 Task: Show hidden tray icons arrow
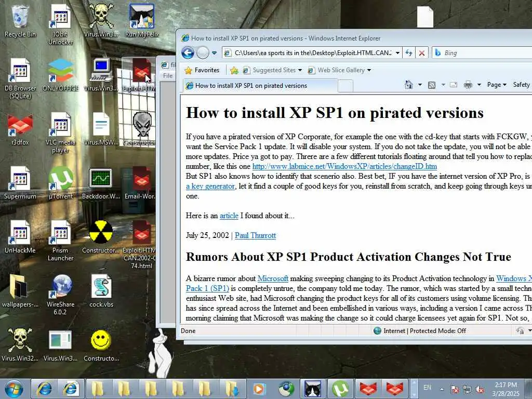click(442, 390)
